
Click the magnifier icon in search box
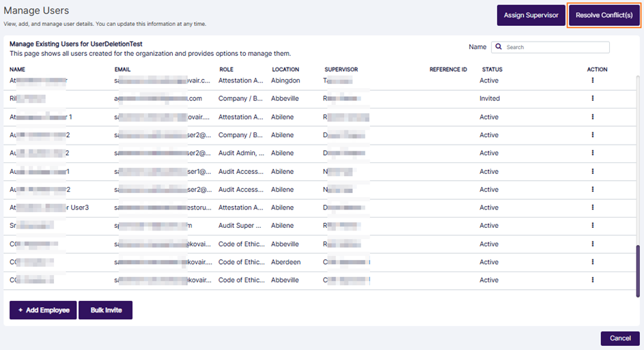point(499,47)
